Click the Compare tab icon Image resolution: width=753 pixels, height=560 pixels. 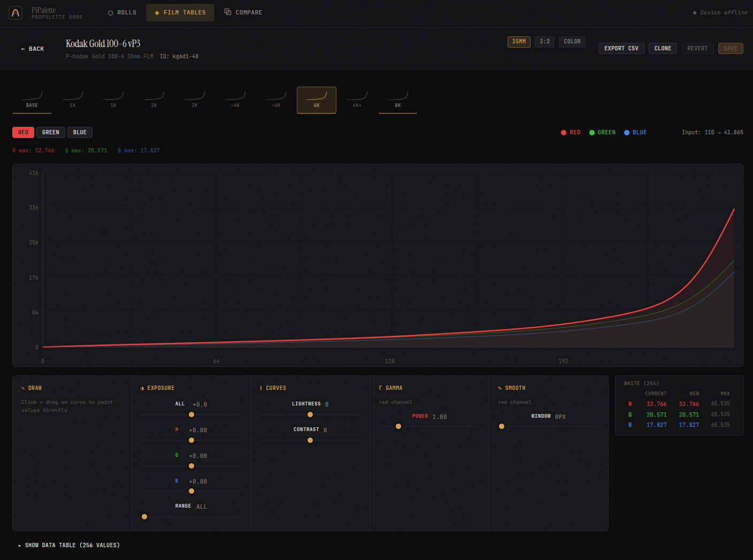tap(228, 12)
